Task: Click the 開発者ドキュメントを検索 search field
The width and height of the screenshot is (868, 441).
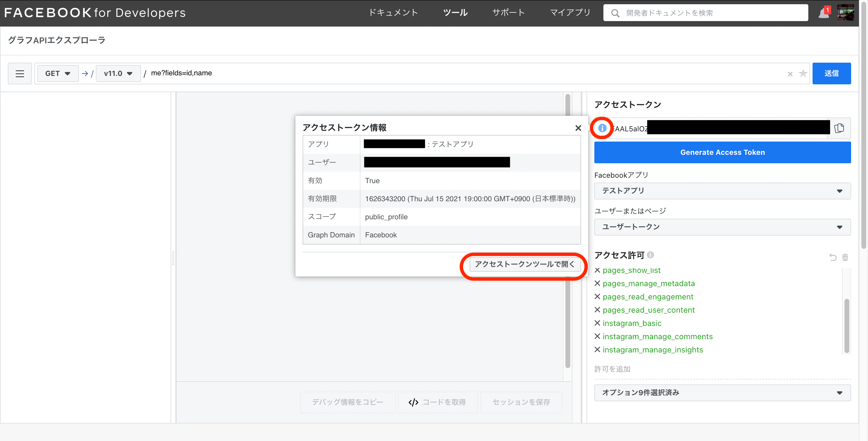Action: 706,13
